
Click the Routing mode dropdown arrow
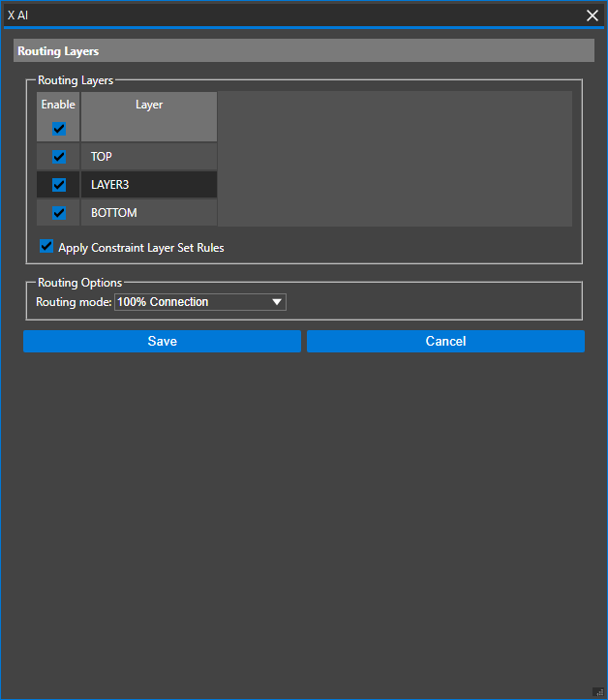point(277,302)
